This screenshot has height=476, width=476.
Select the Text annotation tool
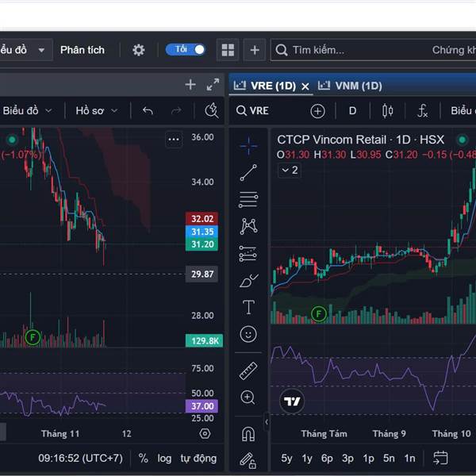pos(248,307)
